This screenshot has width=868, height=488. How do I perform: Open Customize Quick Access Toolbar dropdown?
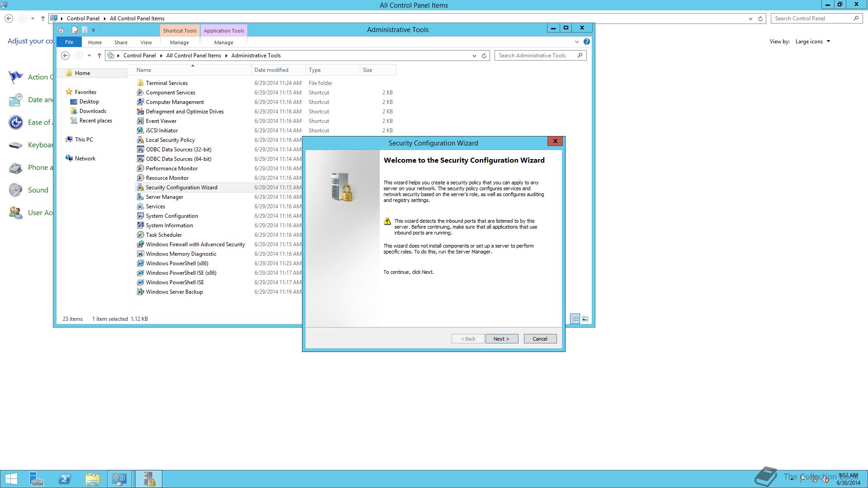pyautogui.click(x=94, y=30)
